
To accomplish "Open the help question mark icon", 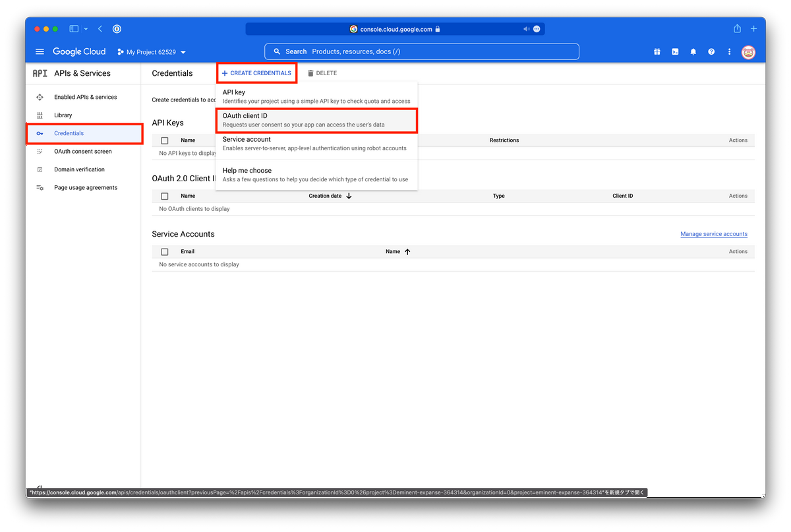I will (711, 51).
